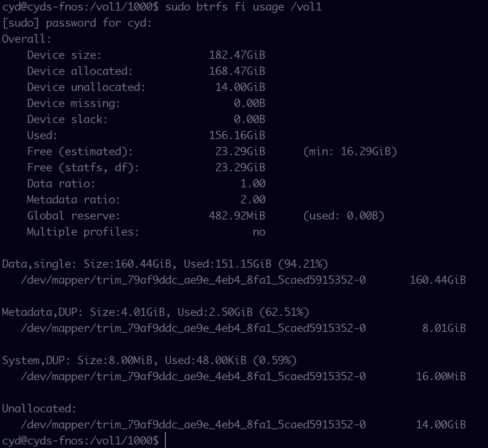This screenshot has width=488, height=448.
Task: Click the Global reserve 482.92MiB value
Action: (237, 216)
